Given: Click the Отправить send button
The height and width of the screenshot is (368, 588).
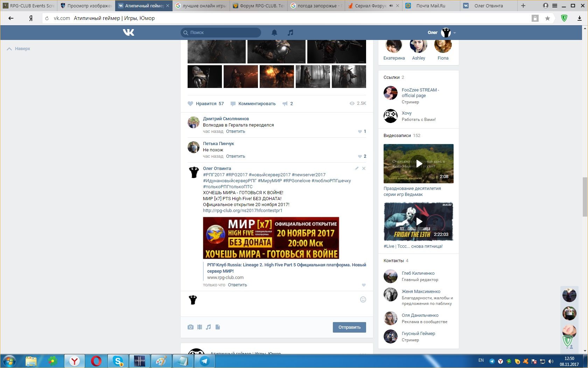Looking at the screenshot, I should [349, 327].
